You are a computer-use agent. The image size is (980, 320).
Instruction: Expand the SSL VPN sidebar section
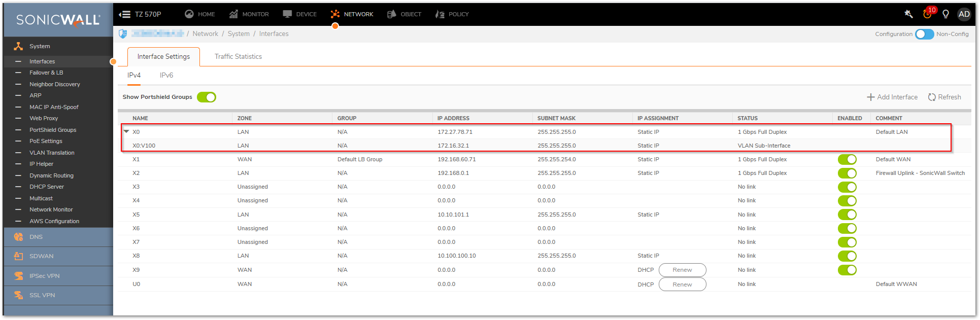pos(58,295)
